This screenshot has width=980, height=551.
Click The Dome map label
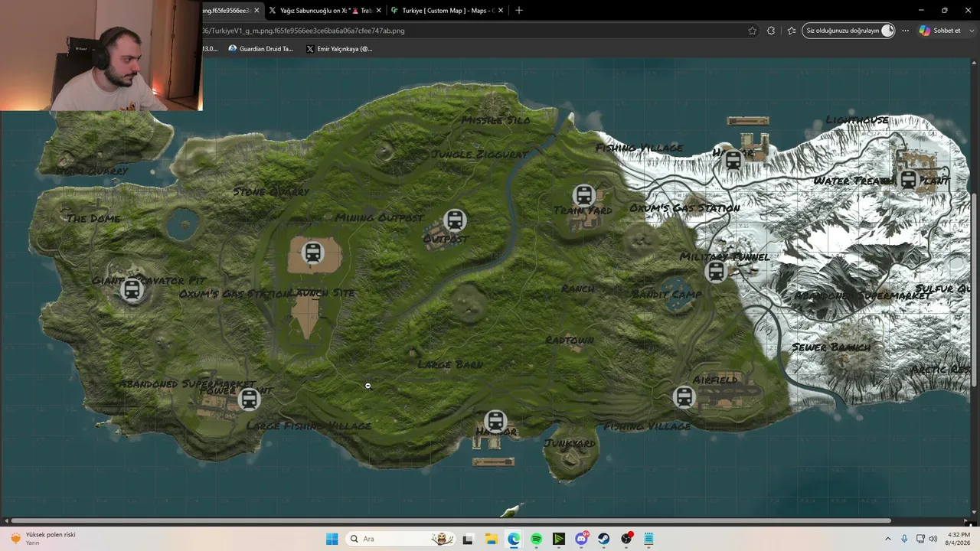93,219
